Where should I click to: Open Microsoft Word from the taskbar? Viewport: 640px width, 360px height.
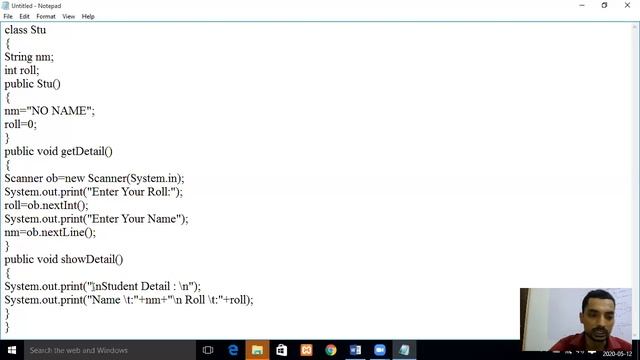[x=355, y=350]
